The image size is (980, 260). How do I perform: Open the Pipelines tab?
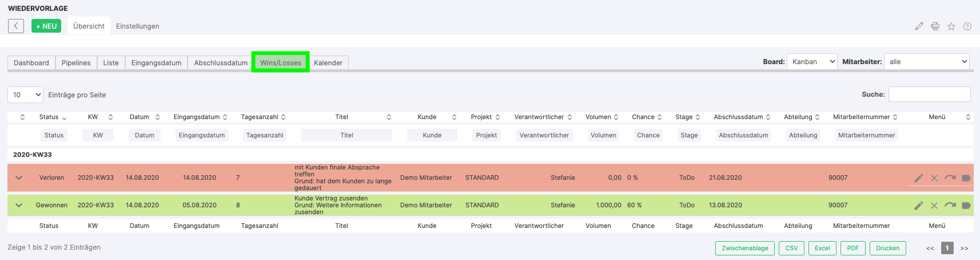[x=76, y=63]
